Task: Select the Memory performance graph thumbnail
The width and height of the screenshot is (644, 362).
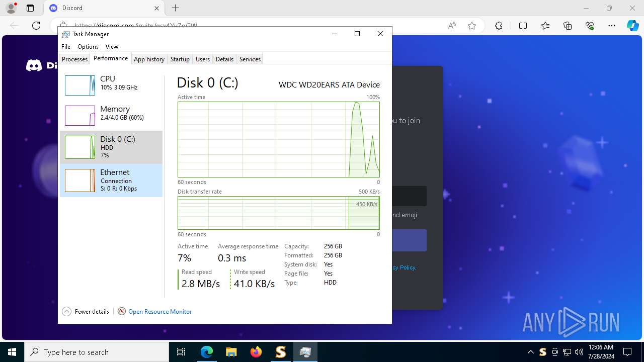Action: pos(80,116)
